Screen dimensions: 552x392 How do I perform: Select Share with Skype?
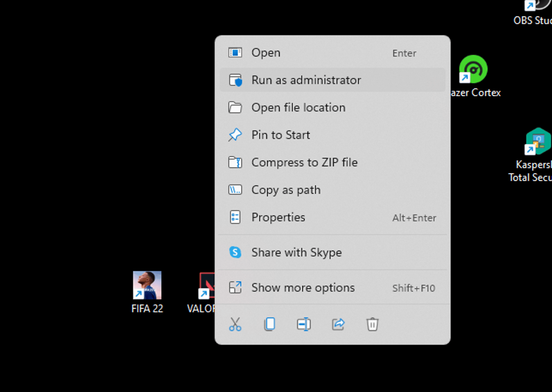click(x=332, y=253)
